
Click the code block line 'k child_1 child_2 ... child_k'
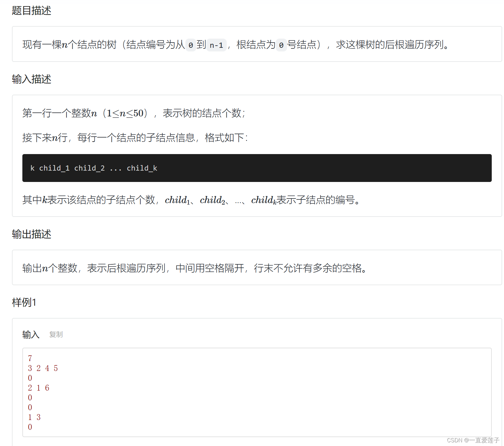94,168
